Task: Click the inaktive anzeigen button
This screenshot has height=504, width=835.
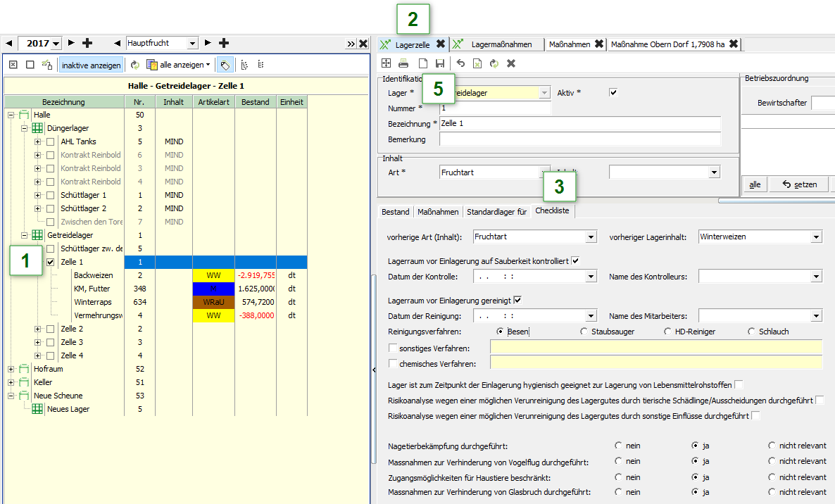Action: [90, 65]
